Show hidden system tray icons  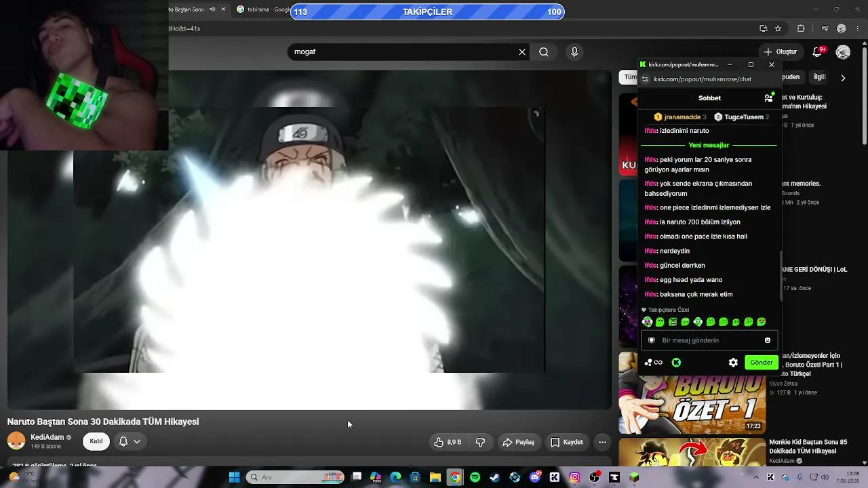click(756, 477)
